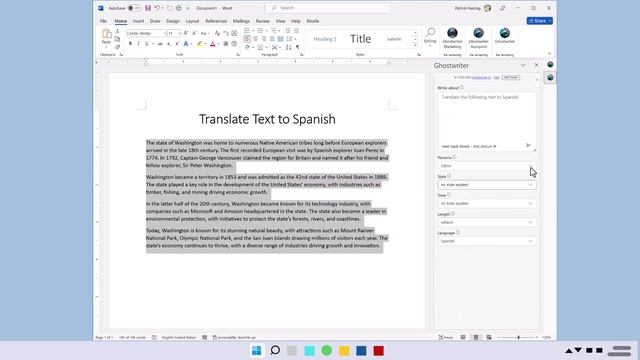Expand the Styles gallery
This screenshot has height=360, width=640.
coord(415,45)
